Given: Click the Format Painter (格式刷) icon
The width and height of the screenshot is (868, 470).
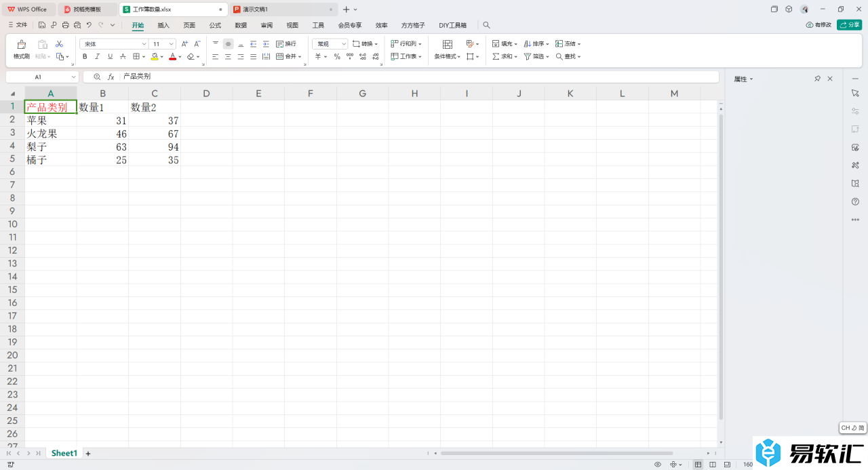Looking at the screenshot, I should coord(22,44).
